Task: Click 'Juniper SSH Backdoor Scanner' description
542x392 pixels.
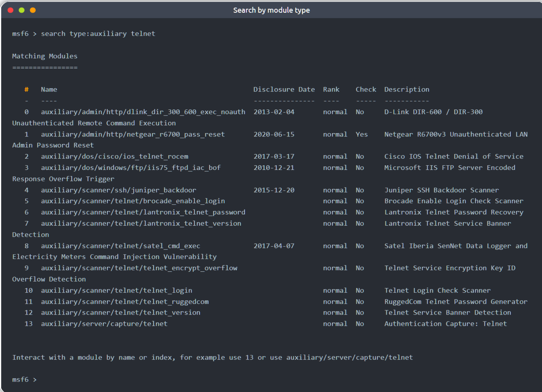Action: click(442, 190)
